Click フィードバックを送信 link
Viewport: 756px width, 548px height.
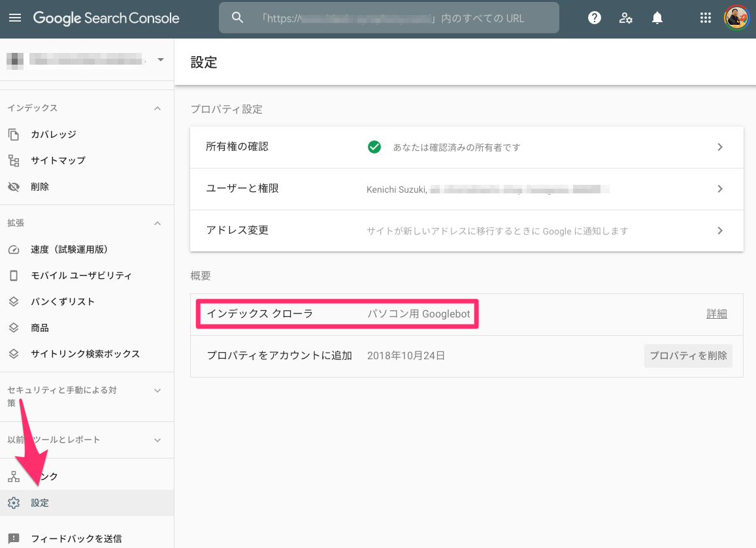76,538
